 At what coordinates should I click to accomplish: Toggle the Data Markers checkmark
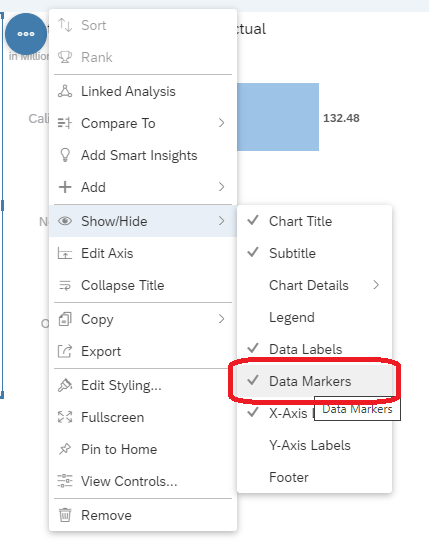[x=253, y=381]
